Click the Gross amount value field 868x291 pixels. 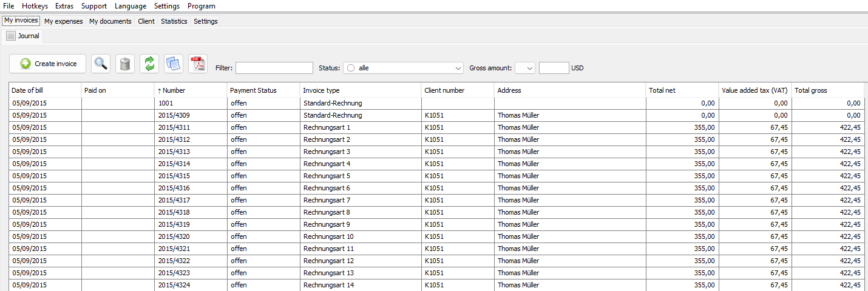click(x=554, y=68)
